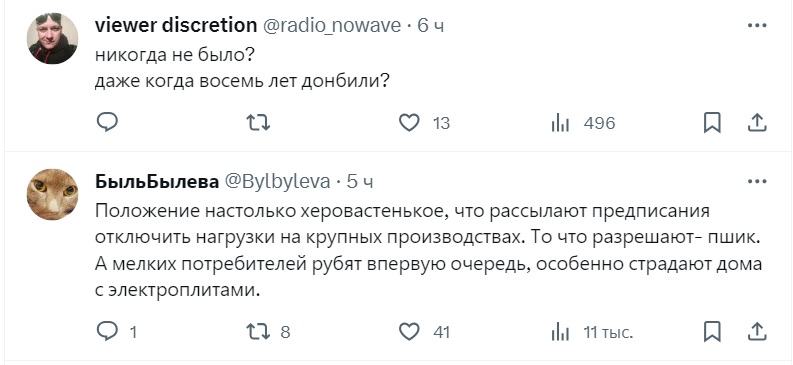View analytics showing 11 тыс. views
Viewport: 793px width, 365px height.
pyautogui.click(x=592, y=332)
